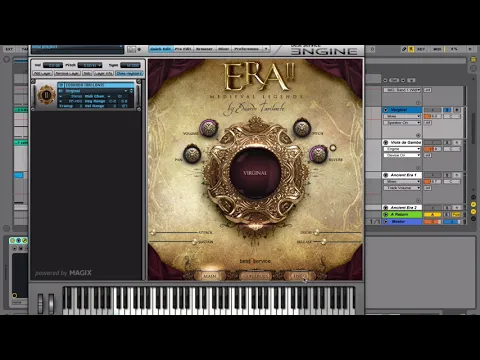This screenshot has height=360, width=480.
Task: Adjust the Master volume slider
Action: 432,221
